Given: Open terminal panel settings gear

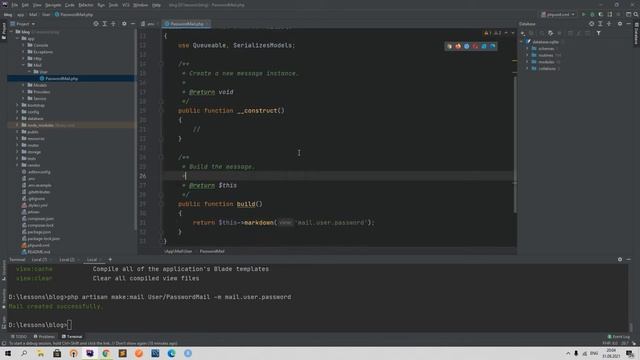Looking at the screenshot, I should pyautogui.click(x=620, y=259).
